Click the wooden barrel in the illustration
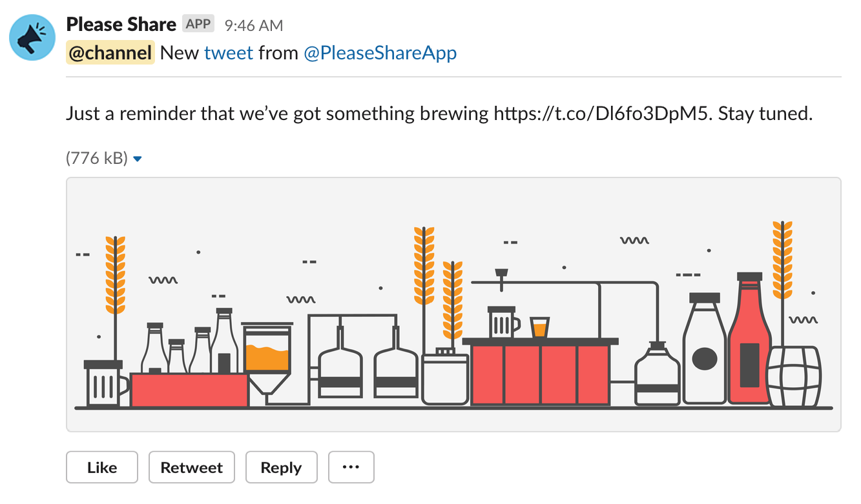This screenshot has height=504, width=861. coord(793,376)
